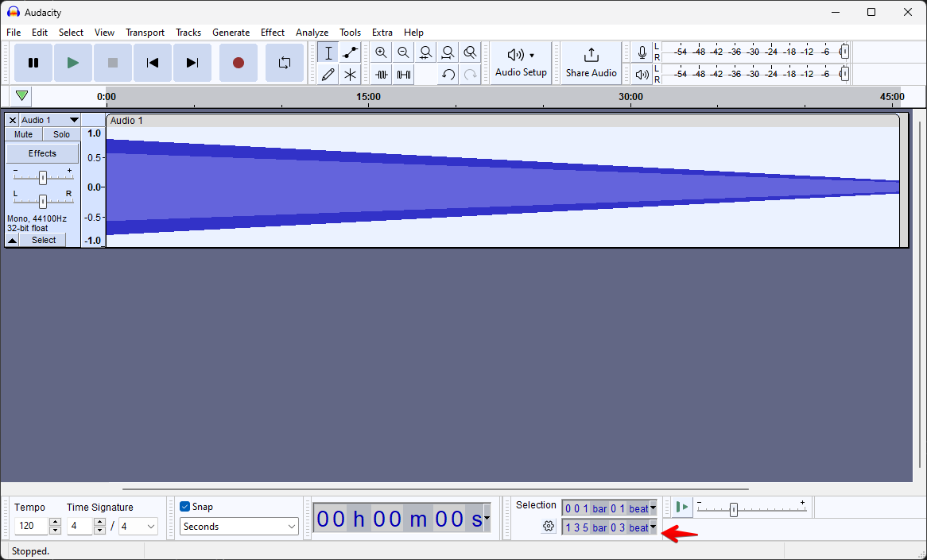Image resolution: width=927 pixels, height=560 pixels.
Task: Enable Solo on Audio 1
Action: [x=61, y=134]
